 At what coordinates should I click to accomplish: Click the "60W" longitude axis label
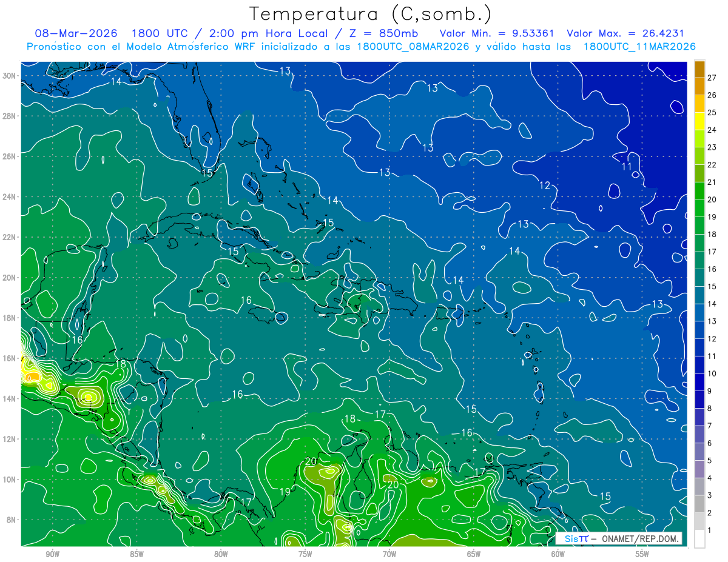(x=558, y=554)
